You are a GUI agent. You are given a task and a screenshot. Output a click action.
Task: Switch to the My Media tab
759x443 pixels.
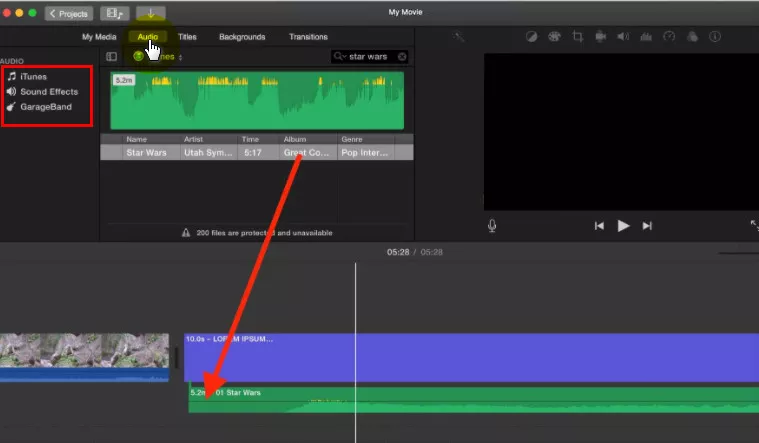[x=99, y=37]
